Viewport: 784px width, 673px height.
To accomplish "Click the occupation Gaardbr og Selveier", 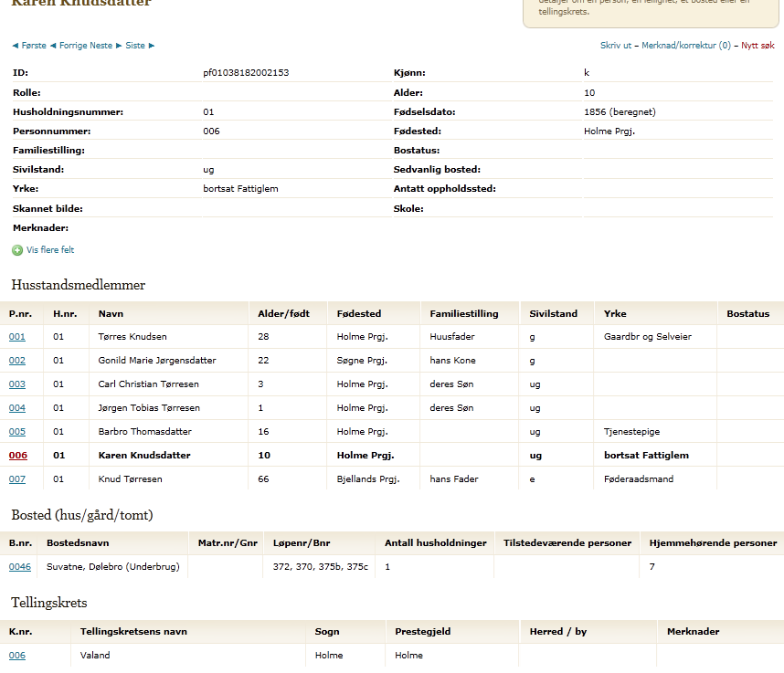I will (648, 337).
